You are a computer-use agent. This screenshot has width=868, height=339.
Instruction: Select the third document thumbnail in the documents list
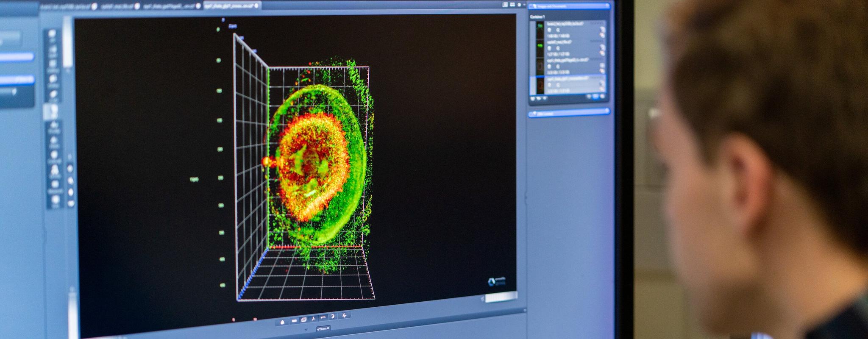(540, 66)
